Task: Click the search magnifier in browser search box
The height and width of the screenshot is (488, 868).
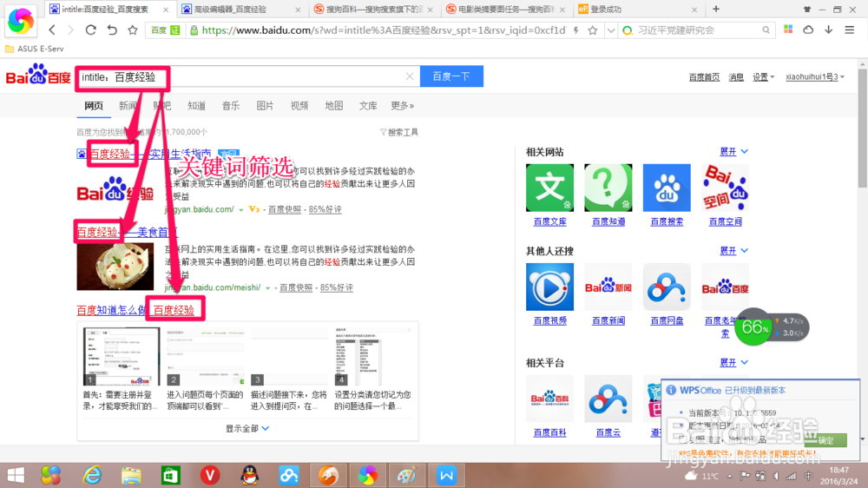Action: pos(766,30)
